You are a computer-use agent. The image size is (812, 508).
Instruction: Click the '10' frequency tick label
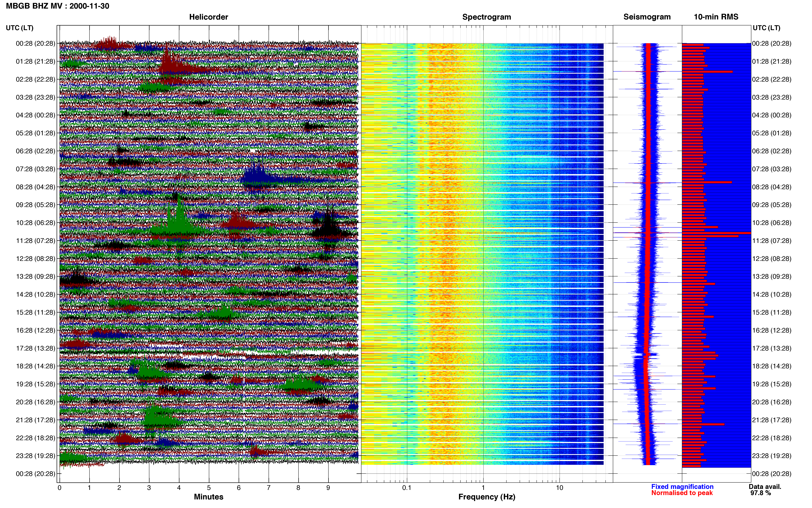coord(559,488)
